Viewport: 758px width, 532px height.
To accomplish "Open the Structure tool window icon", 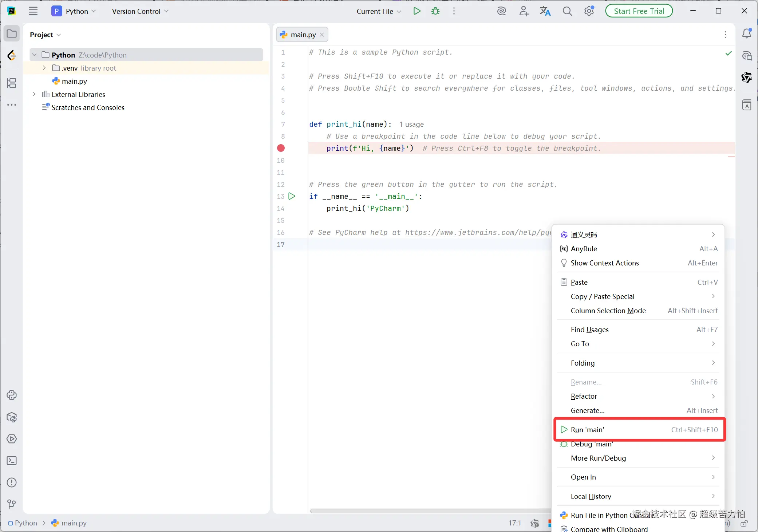I will click(x=12, y=83).
